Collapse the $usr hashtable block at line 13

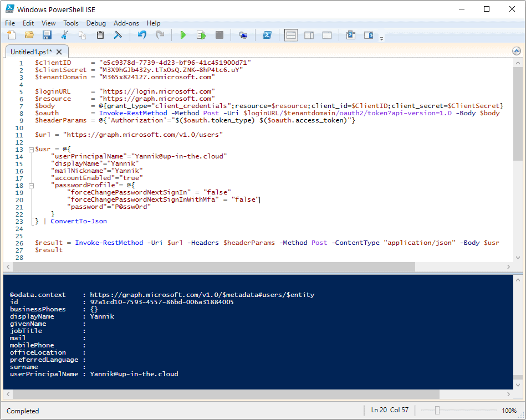click(x=31, y=150)
